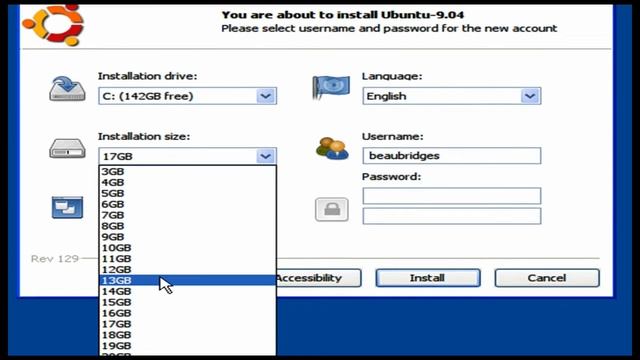640x360 pixels.
Task: Click the language flag icon
Action: tap(331, 87)
